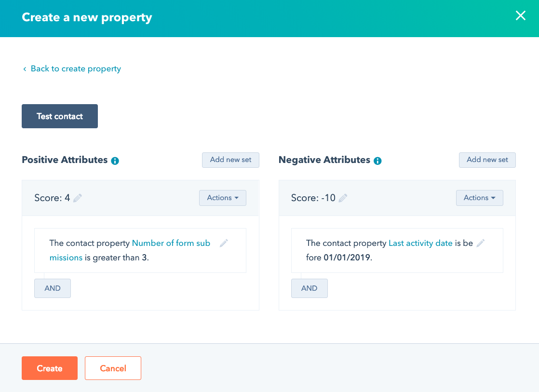Add new set to Positive Attributes
The image size is (539, 392).
click(x=230, y=160)
